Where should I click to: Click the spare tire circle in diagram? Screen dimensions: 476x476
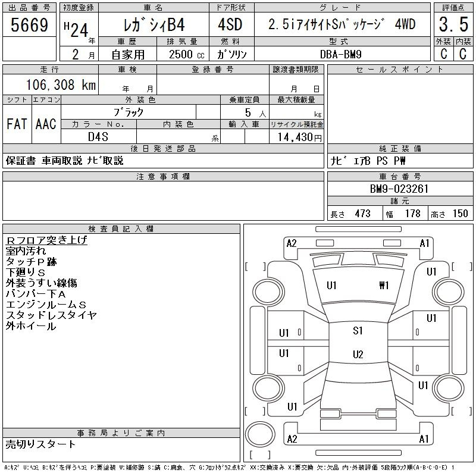click(260, 434)
